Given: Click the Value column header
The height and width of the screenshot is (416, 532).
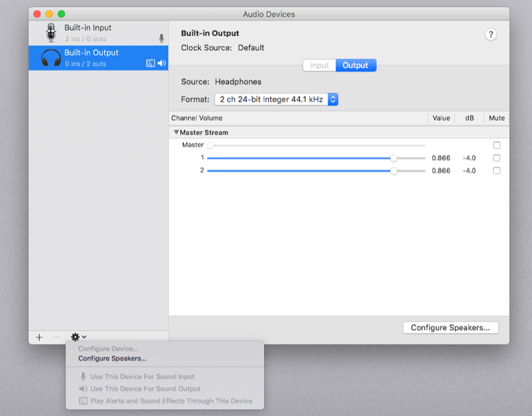Looking at the screenshot, I should click(x=441, y=118).
